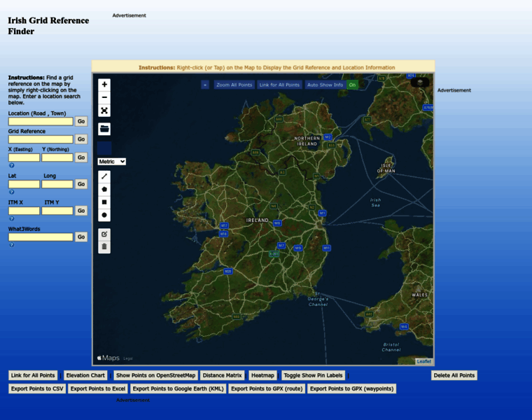Click Go next to Lat/Long fields

tap(81, 184)
